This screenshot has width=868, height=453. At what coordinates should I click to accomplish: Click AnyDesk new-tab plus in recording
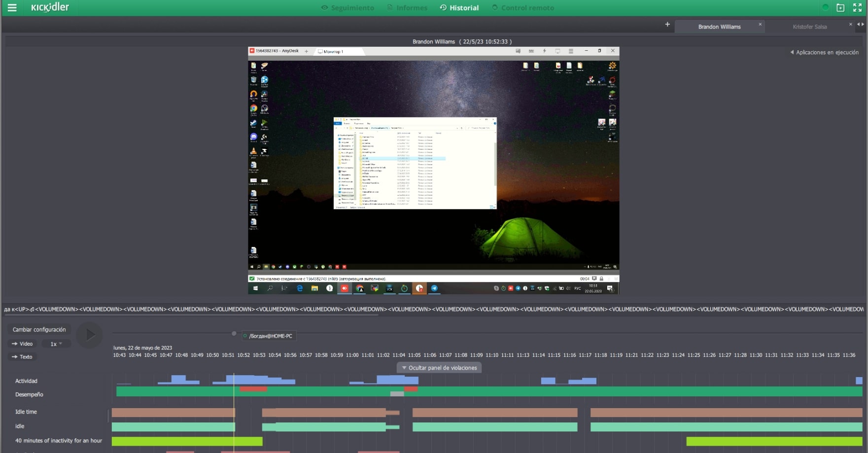tap(306, 51)
